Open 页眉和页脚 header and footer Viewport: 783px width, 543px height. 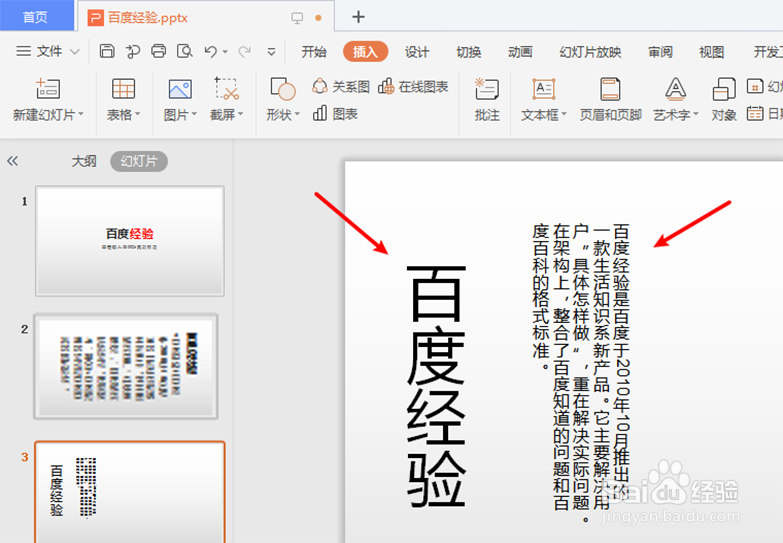(x=610, y=100)
